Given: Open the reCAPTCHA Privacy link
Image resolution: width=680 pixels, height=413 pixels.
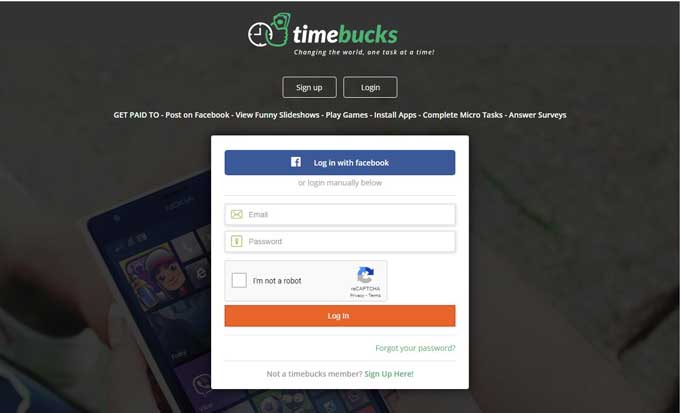Looking at the screenshot, I should pos(357,295).
